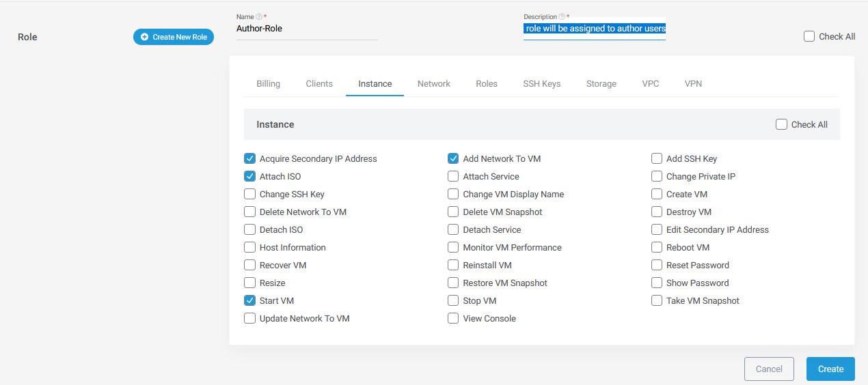
Task: Tick the Destroy VM checkbox
Action: coord(657,212)
